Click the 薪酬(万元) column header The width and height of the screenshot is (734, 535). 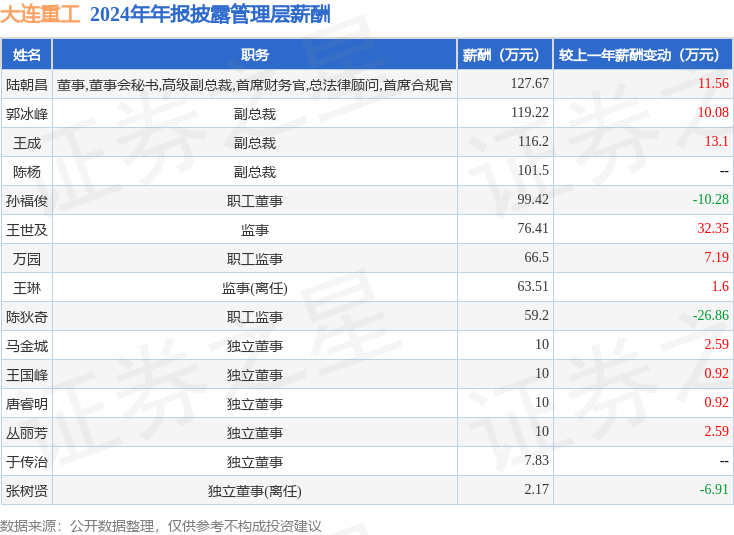tap(505, 55)
